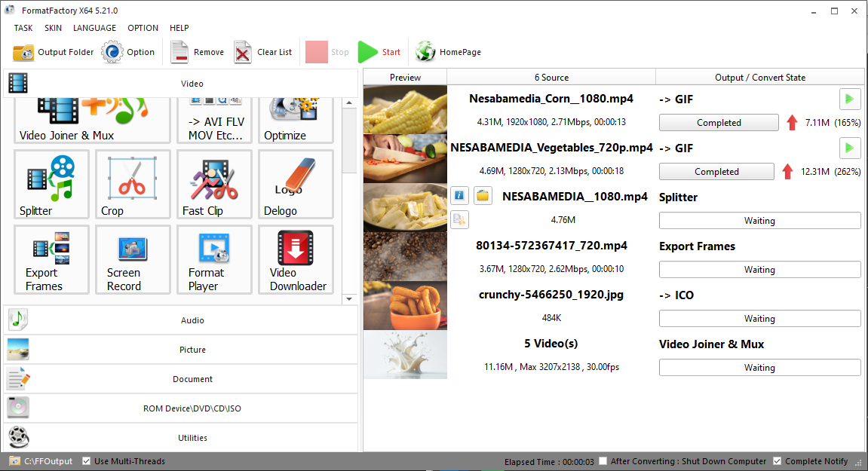The image size is (868, 471).
Task: Open the Video Downloader tool
Action: tap(296, 260)
